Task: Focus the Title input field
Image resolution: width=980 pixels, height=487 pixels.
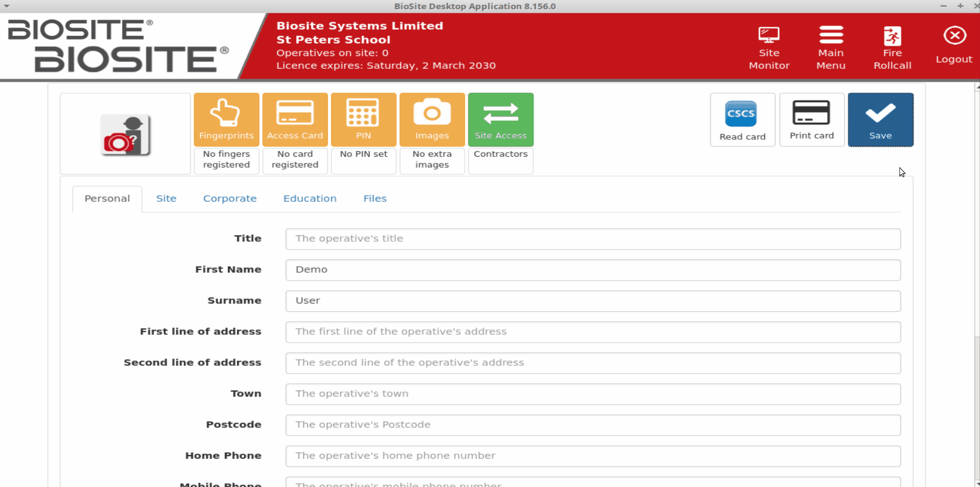Action: pos(593,239)
